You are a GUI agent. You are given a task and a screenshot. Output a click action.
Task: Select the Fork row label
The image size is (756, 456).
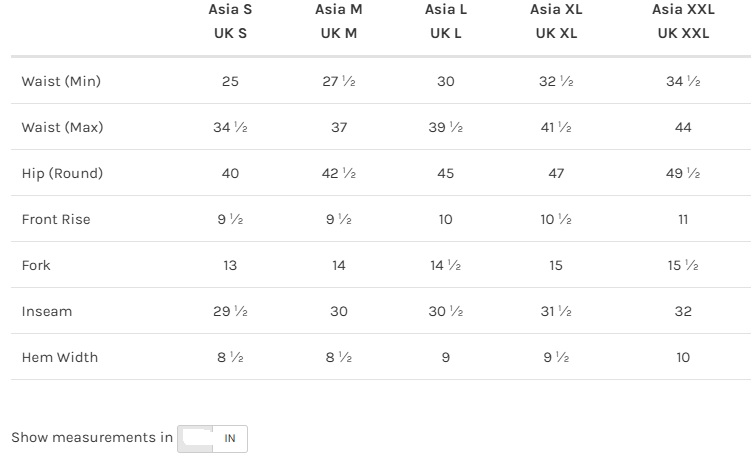click(36, 265)
